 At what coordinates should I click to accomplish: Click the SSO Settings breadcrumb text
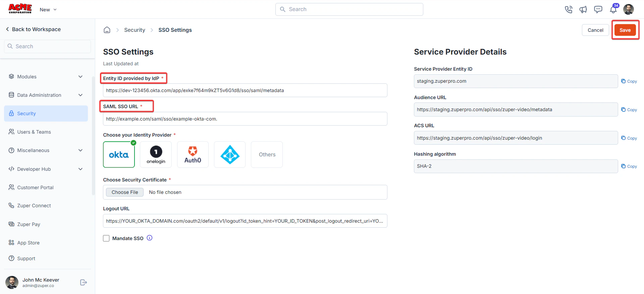tap(175, 30)
